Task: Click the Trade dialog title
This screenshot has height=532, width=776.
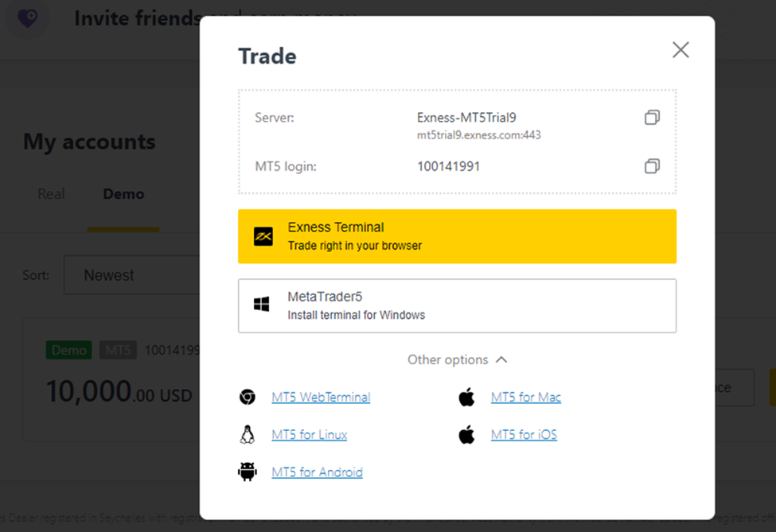Action: click(x=267, y=56)
